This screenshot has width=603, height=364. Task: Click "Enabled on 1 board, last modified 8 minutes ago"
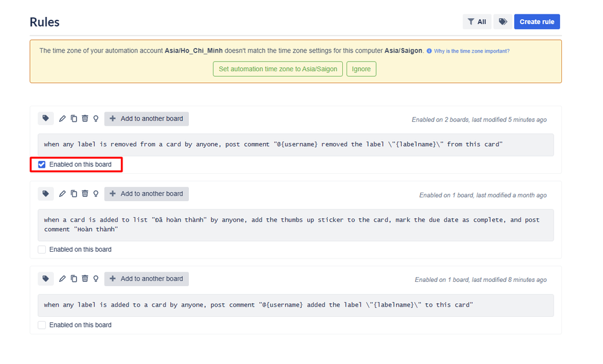tap(480, 279)
